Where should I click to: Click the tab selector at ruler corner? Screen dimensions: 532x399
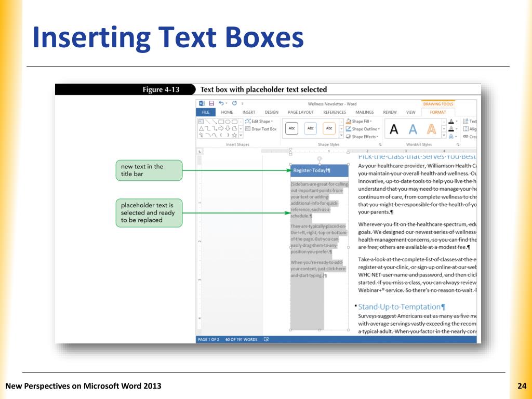tap(199, 152)
